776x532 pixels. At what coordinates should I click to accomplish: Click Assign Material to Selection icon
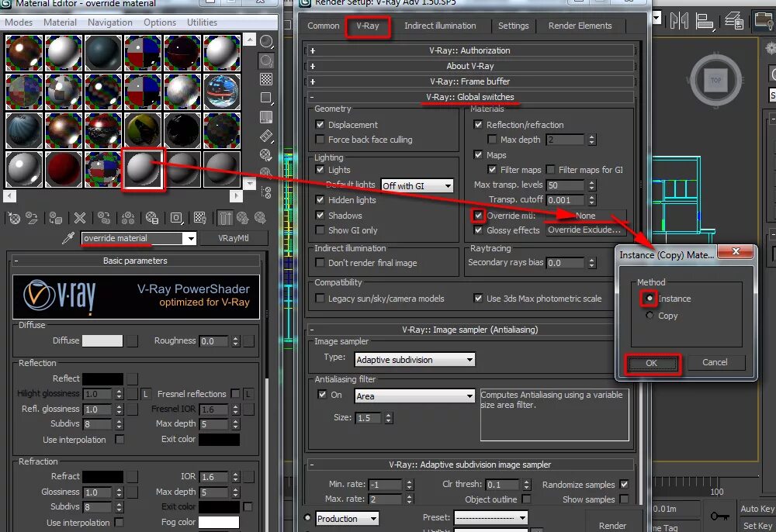coord(55,218)
